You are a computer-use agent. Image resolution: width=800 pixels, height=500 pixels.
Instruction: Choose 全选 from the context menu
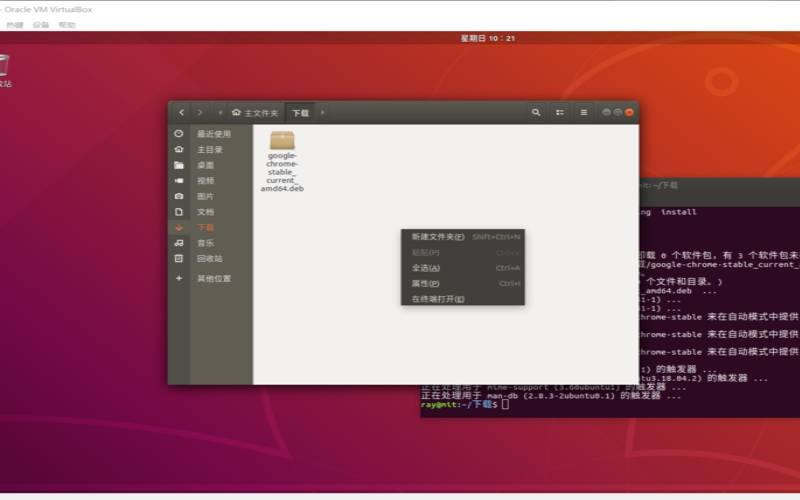tap(463, 268)
